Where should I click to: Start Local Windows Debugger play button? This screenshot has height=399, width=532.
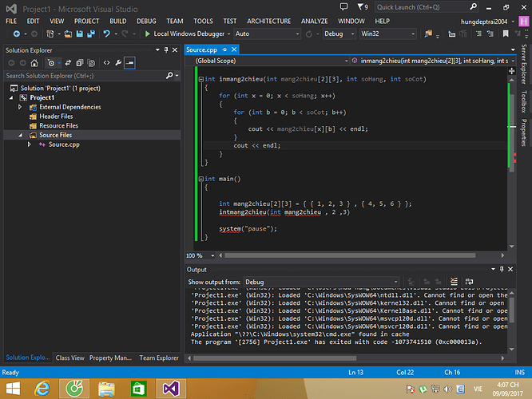click(x=148, y=34)
